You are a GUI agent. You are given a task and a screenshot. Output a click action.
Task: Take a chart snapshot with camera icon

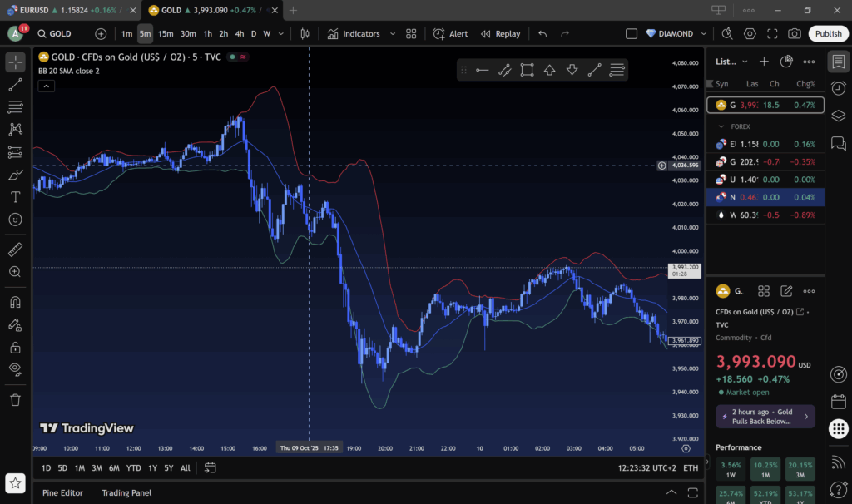coord(795,34)
